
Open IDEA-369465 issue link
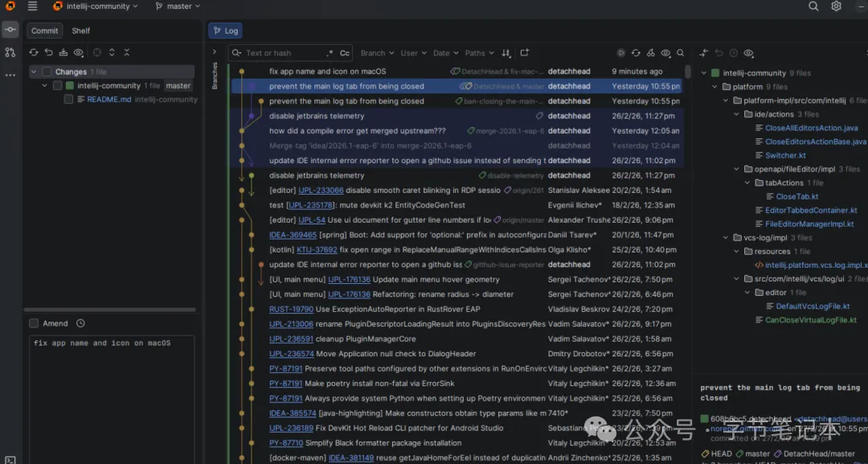click(293, 235)
